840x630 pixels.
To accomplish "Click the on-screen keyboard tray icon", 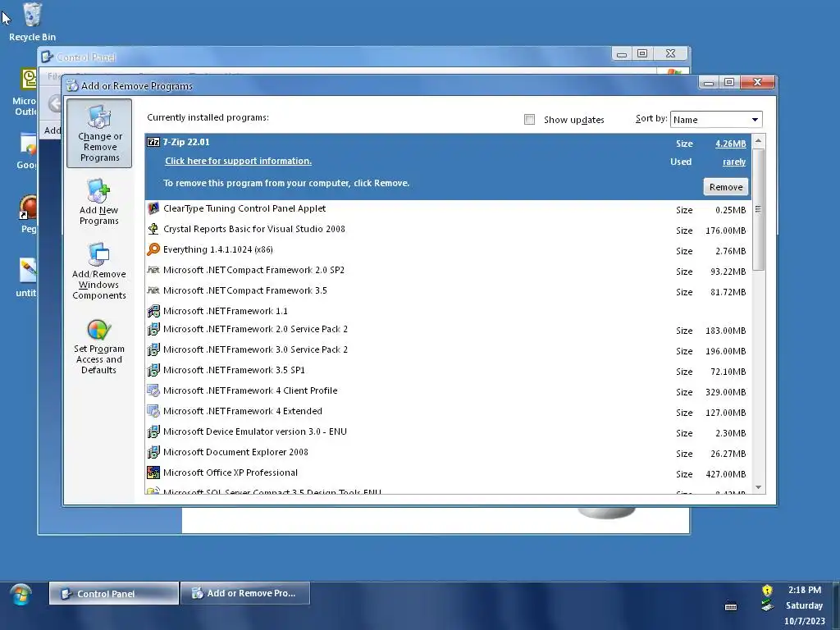I will (731, 606).
